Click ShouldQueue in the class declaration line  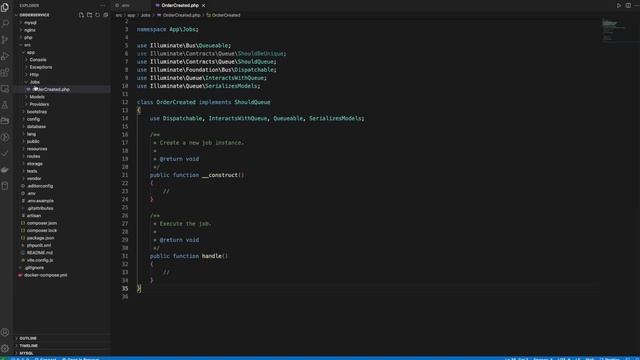(x=252, y=102)
